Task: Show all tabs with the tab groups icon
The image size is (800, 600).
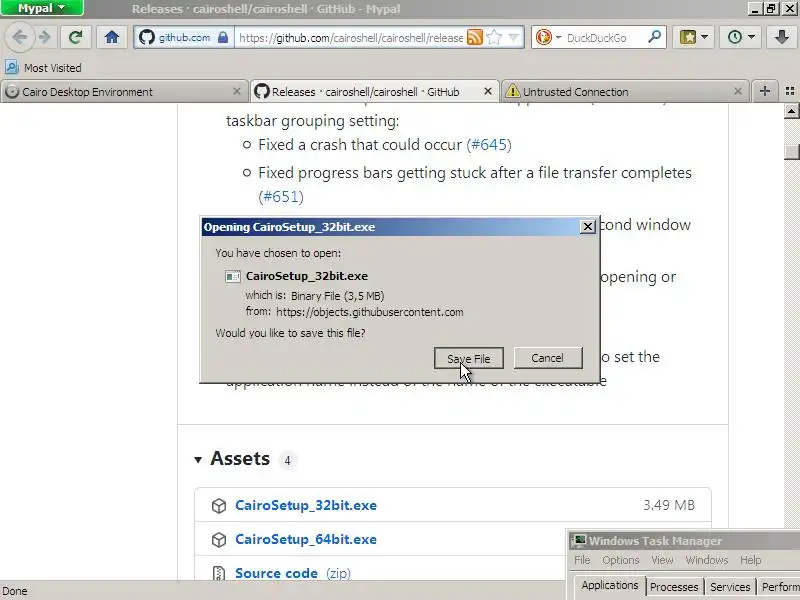Action: click(x=790, y=91)
